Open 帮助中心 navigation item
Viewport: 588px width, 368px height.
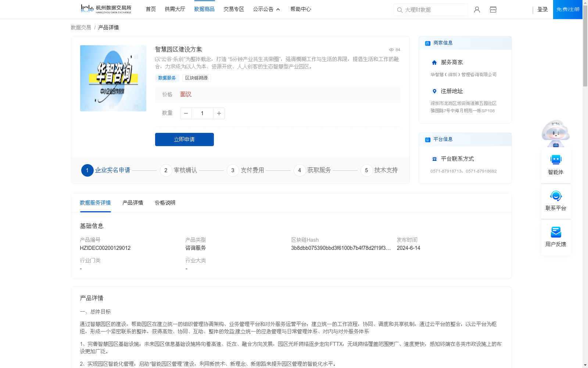301,9
